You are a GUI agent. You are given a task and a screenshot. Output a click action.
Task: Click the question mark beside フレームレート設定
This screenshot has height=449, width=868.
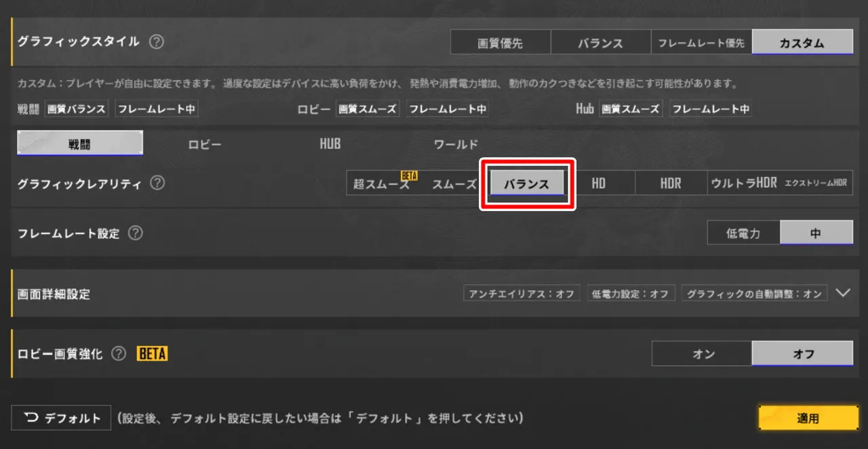136,233
